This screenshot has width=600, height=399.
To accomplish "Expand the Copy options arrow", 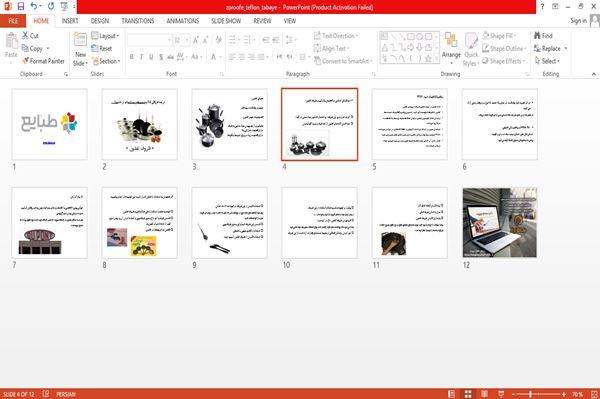I will click(x=48, y=48).
